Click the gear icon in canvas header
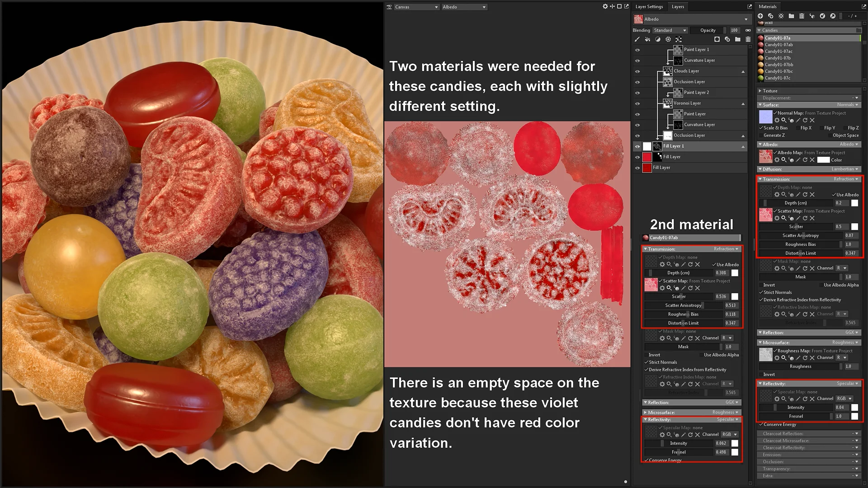The height and width of the screenshot is (488, 868). (605, 7)
